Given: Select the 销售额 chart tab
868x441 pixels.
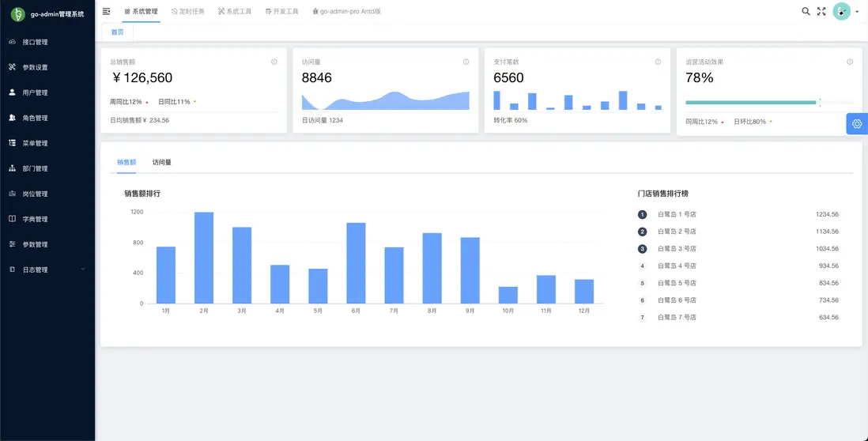Looking at the screenshot, I should coord(126,163).
